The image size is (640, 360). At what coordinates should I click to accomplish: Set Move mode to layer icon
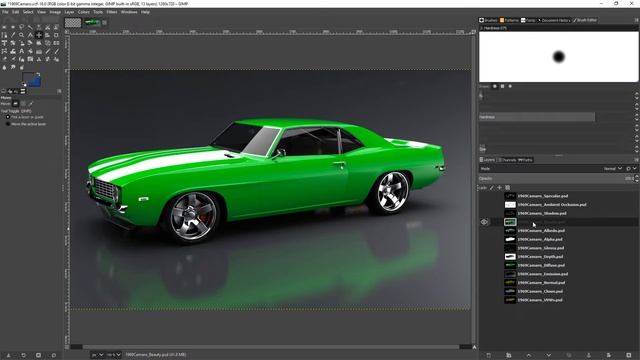pos(15,104)
